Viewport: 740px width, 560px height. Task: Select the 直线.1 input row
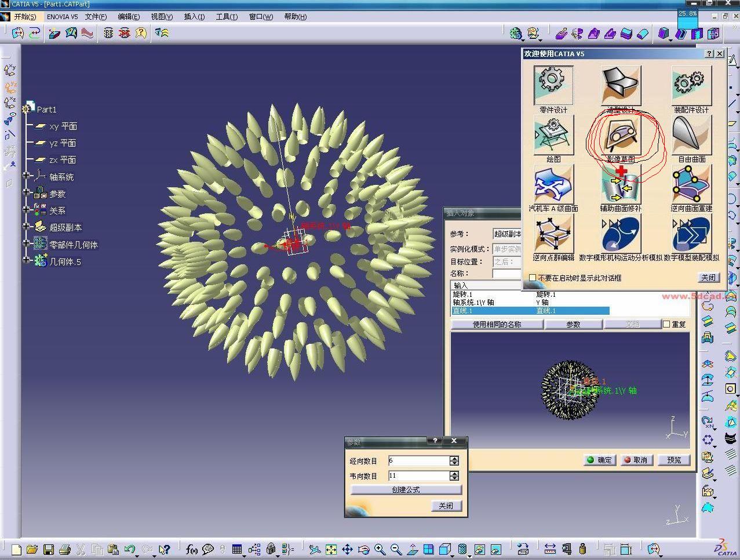pos(530,311)
